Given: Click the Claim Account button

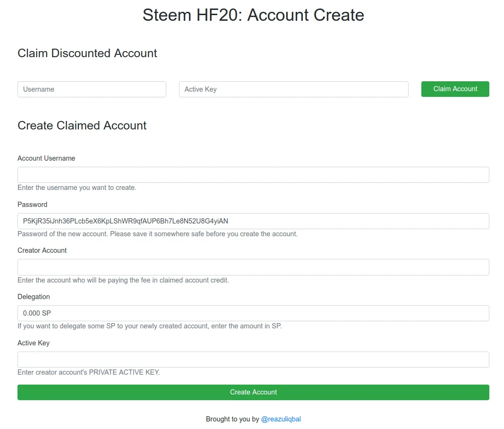Looking at the screenshot, I should click(x=455, y=89).
